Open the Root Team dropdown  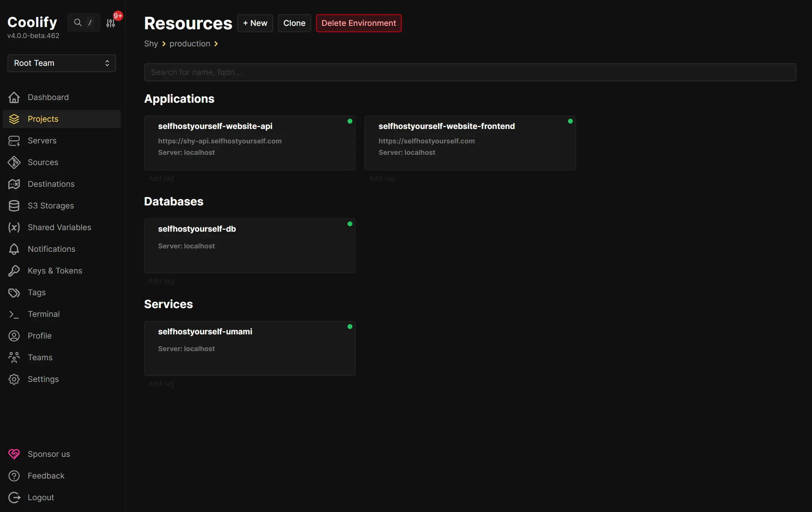point(62,63)
